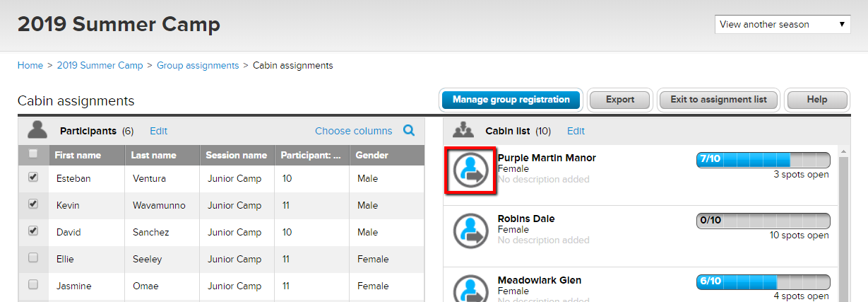Click the assign icon for Meadowlark Glen
The height and width of the screenshot is (302, 868).
pos(470,290)
